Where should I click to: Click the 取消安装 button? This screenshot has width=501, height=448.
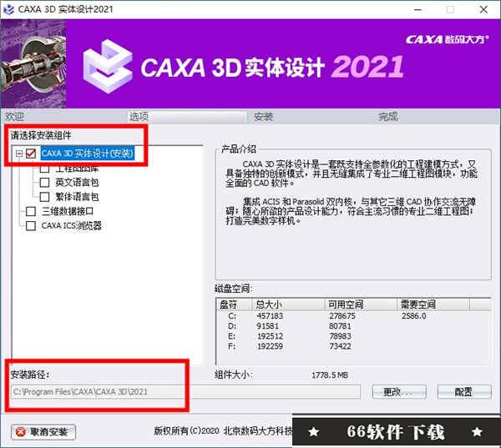point(43,432)
